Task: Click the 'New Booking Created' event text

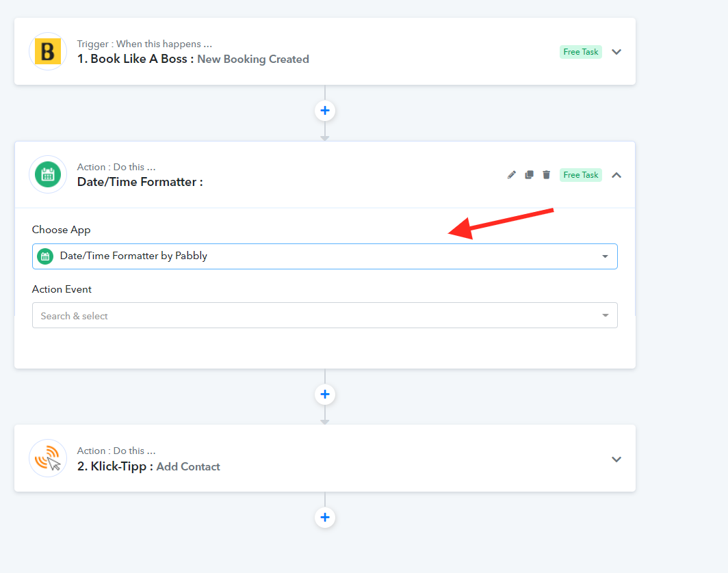Action: click(253, 59)
